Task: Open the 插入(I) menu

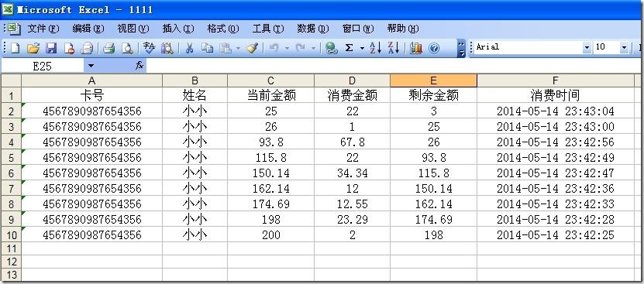Action: (x=178, y=29)
